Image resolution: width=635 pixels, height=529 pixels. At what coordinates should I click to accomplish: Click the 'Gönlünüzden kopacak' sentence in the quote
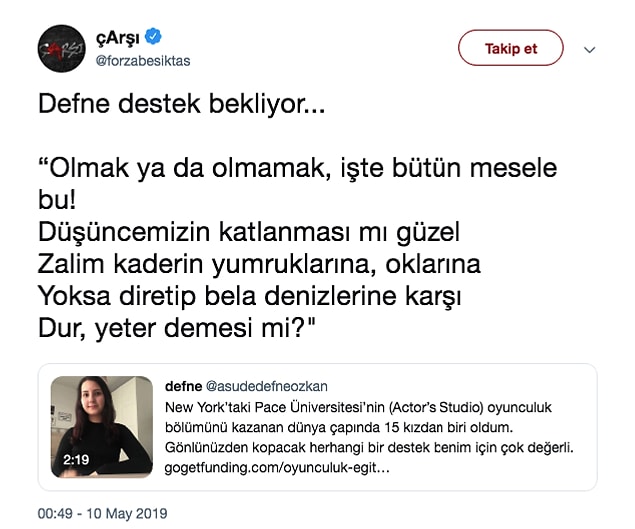point(369,448)
